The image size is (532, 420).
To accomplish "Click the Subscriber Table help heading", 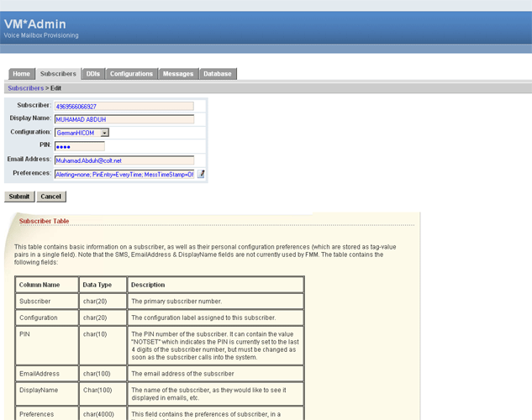I will (45, 222).
